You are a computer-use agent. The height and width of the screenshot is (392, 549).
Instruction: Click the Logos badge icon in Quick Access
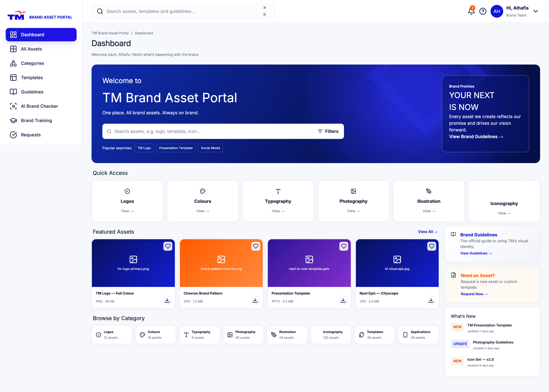127,191
